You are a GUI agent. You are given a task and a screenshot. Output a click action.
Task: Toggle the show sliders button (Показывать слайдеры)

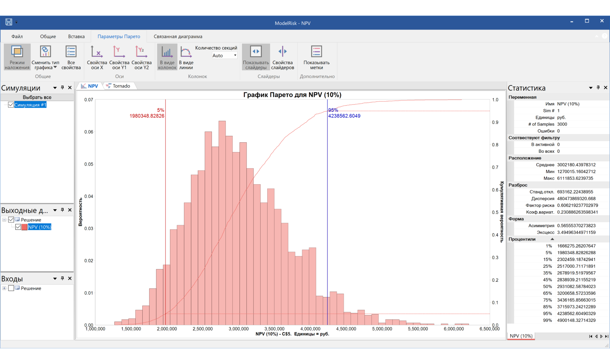click(256, 57)
